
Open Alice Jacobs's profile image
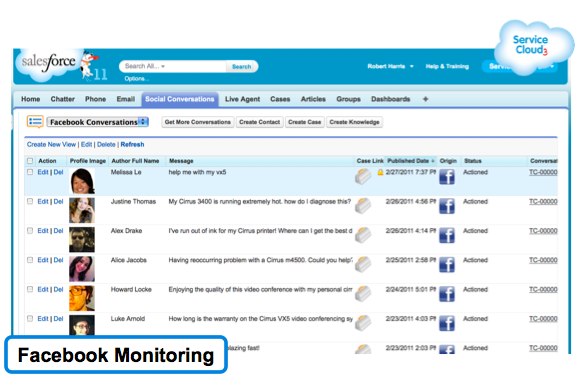click(x=82, y=269)
